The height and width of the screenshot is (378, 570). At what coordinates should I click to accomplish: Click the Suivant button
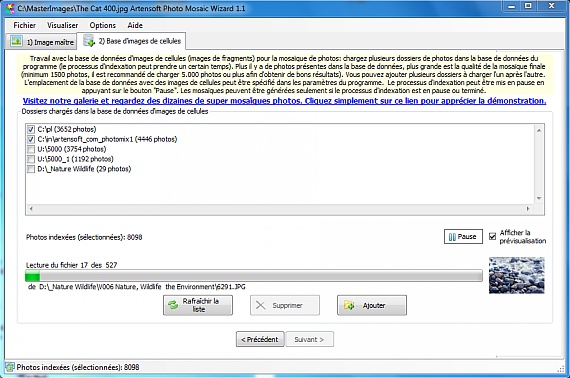point(309,339)
